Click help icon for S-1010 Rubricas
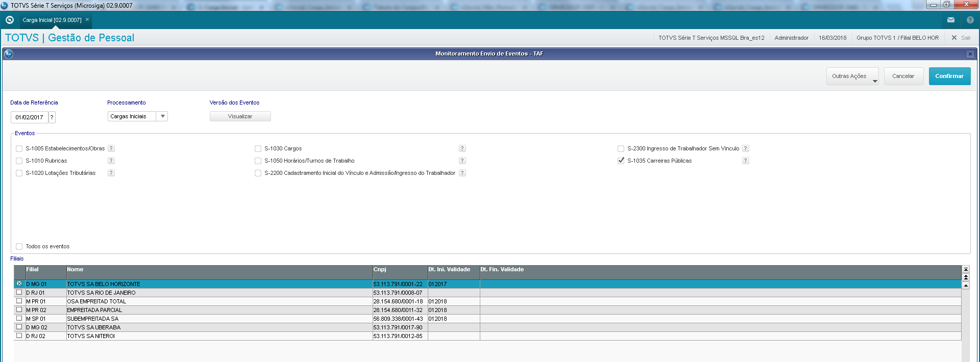Viewport: 980px width, 362px height. pyautogui.click(x=111, y=161)
